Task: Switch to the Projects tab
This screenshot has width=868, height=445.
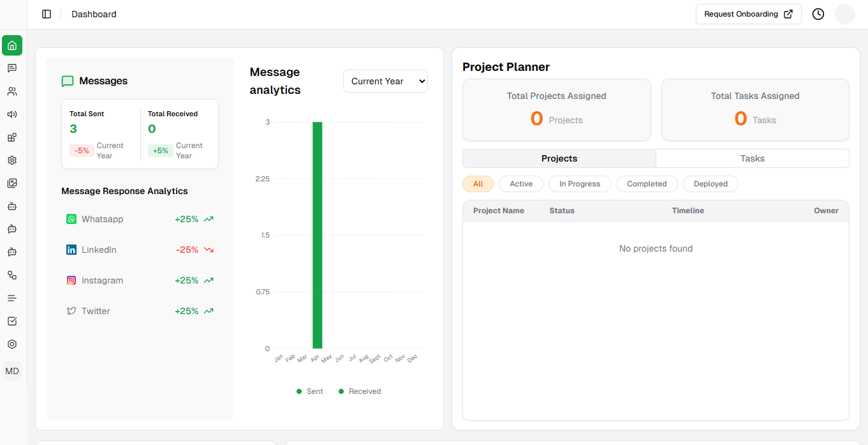Action: click(x=559, y=158)
